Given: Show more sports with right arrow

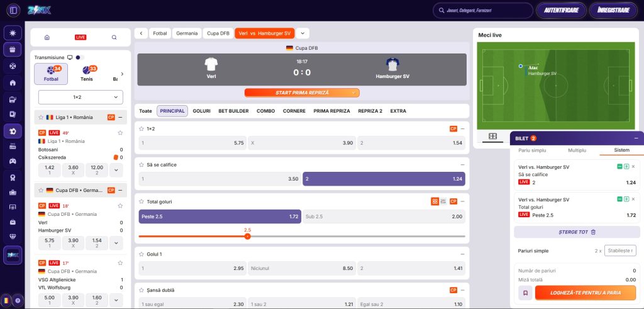Looking at the screenshot, I should pyautogui.click(x=122, y=74).
